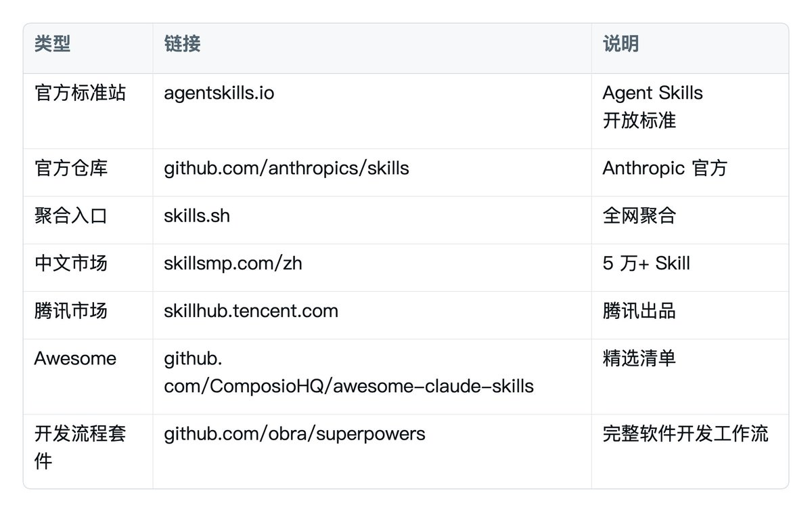Open skillhub.tencent.com link

pyautogui.click(x=251, y=311)
